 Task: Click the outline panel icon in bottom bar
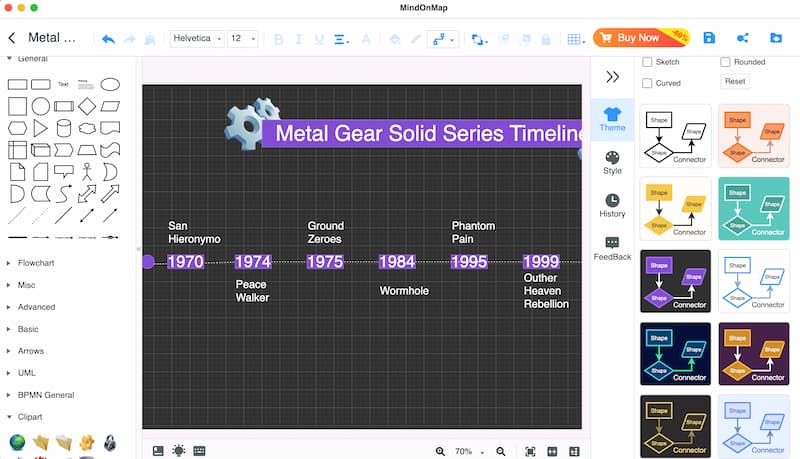(x=158, y=451)
